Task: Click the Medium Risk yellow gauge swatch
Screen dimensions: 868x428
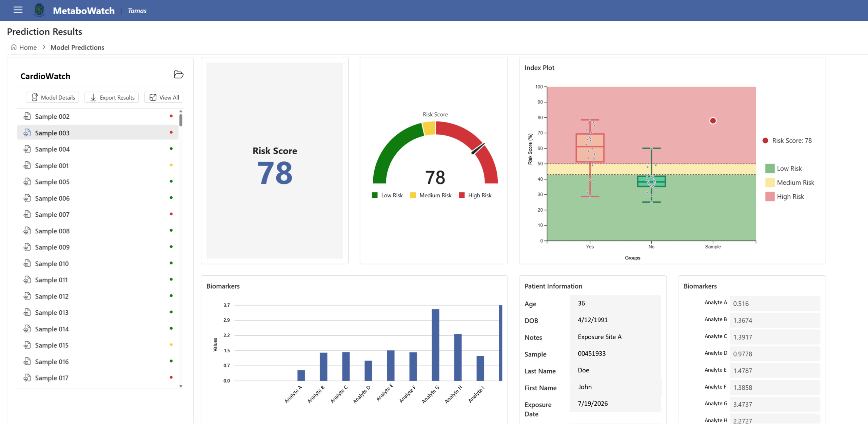Action: pyautogui.click(x=413, y=195)
